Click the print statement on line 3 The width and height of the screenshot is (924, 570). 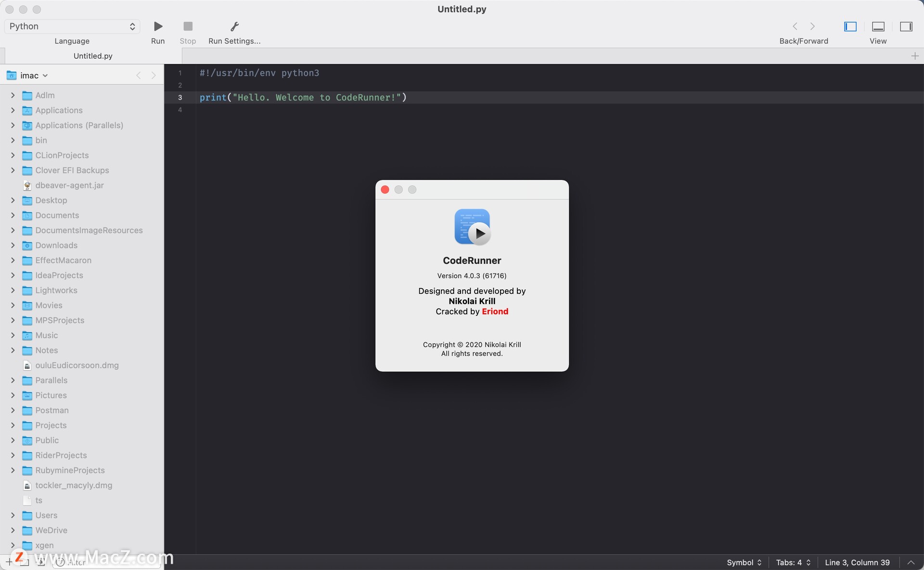(303, 97)
